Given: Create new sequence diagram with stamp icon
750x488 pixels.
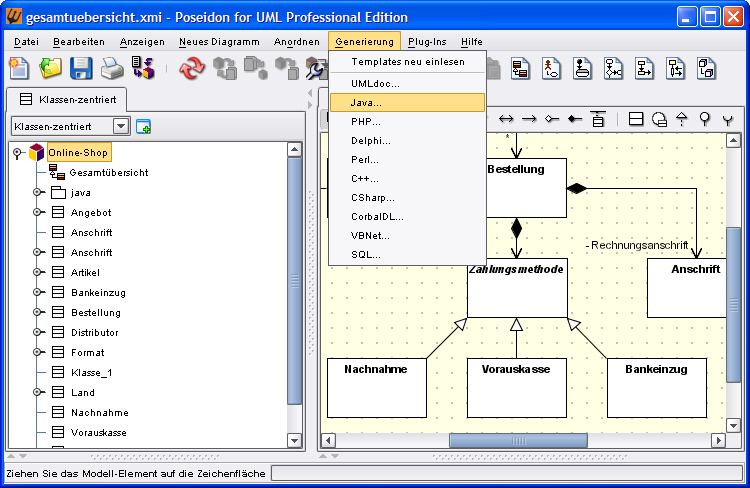Looking at the screenshot, I should coord(582,68).
